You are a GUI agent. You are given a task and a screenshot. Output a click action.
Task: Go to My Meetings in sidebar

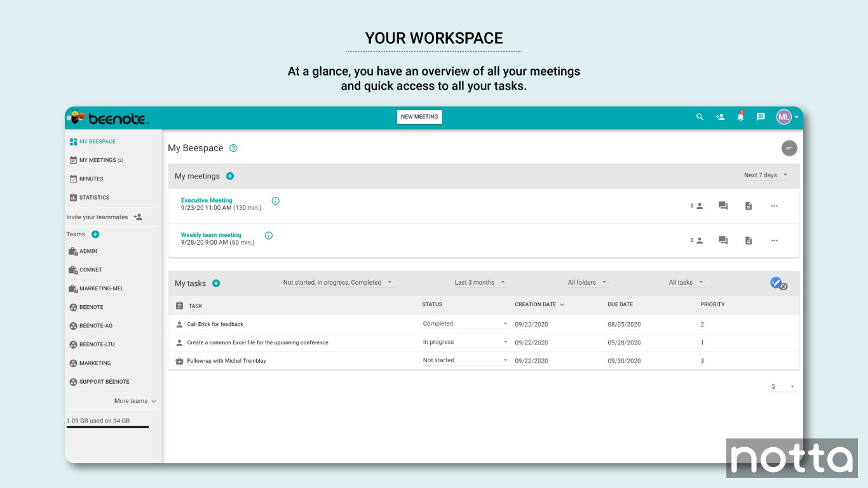coord(97,160)
